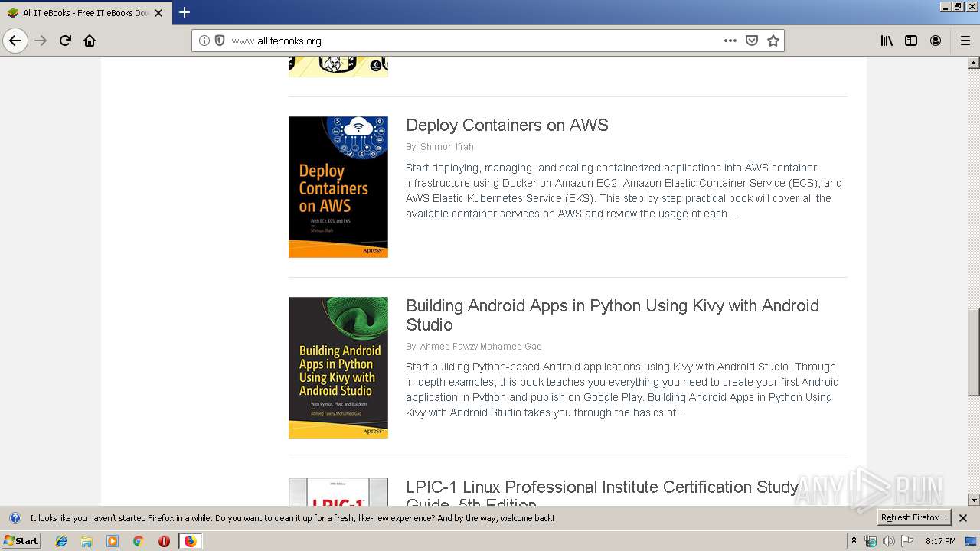Open the Firefox home page
Screen dimensions: 980x551
point(90,41)
